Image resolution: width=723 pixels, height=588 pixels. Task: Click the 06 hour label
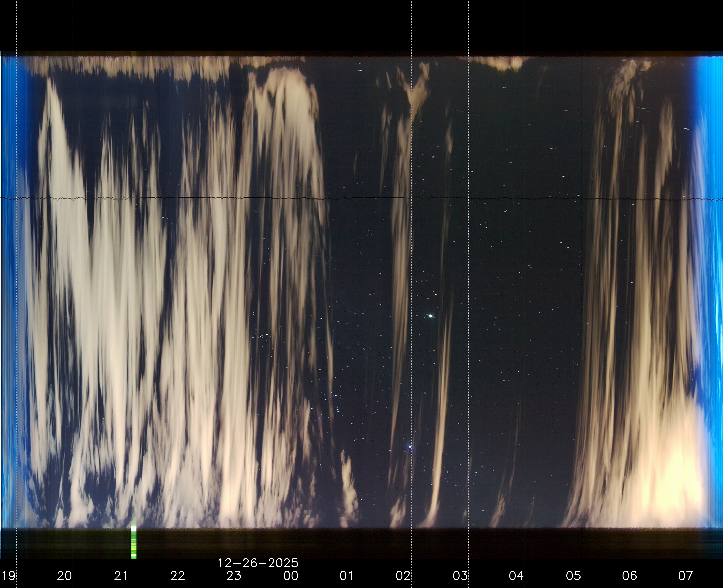(x=630, y=576)
